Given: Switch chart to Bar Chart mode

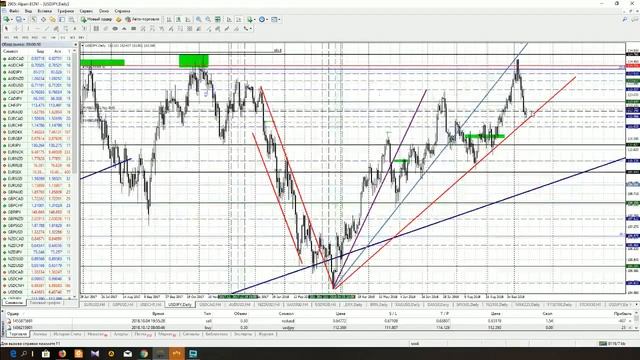Looking at the screenshot, I should [x=169, y=19].
